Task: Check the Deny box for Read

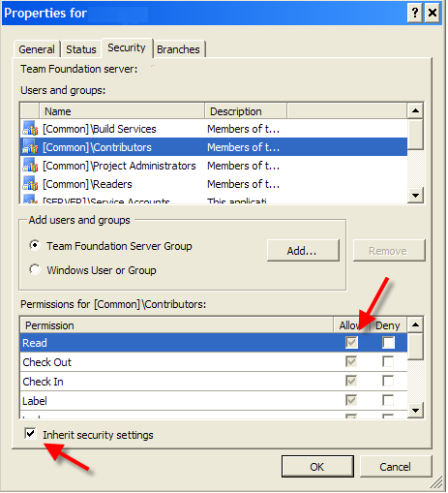Action: [x=388, y=342]
